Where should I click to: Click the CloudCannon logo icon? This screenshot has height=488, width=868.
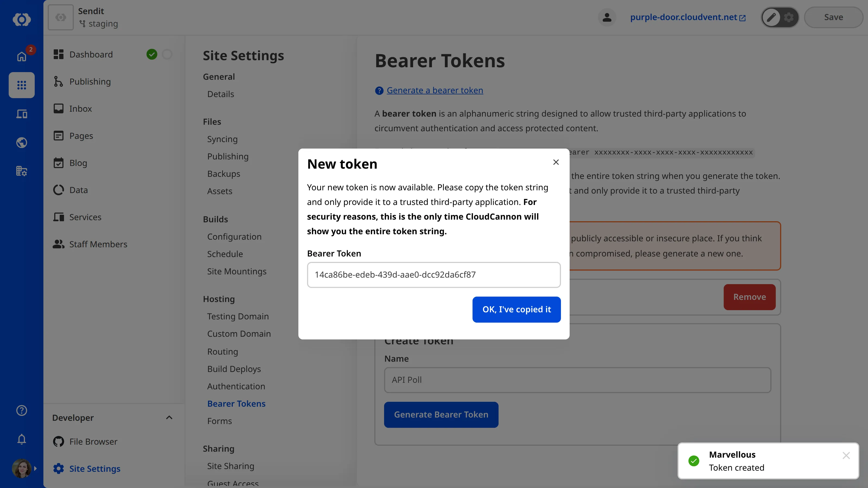(22, 19)
